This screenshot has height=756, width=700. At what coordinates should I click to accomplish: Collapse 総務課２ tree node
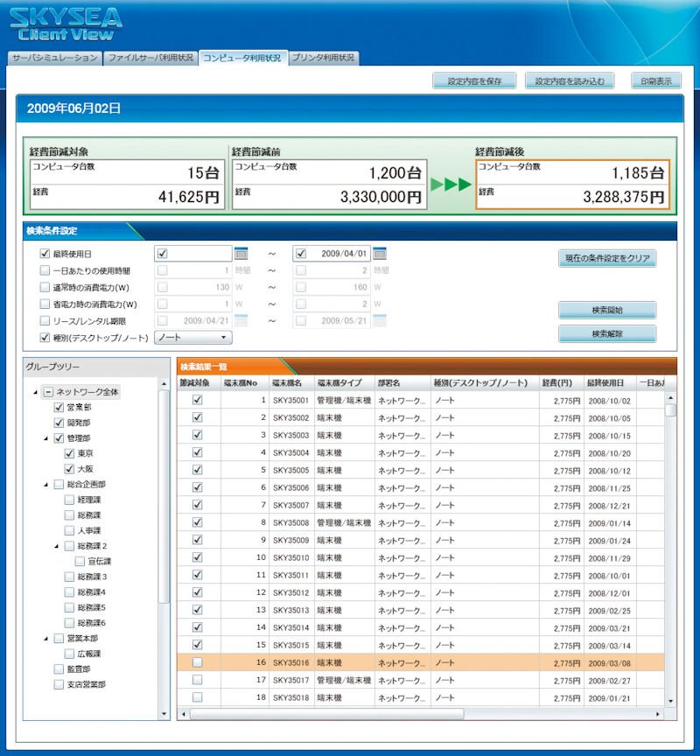(x=56, y=546)
